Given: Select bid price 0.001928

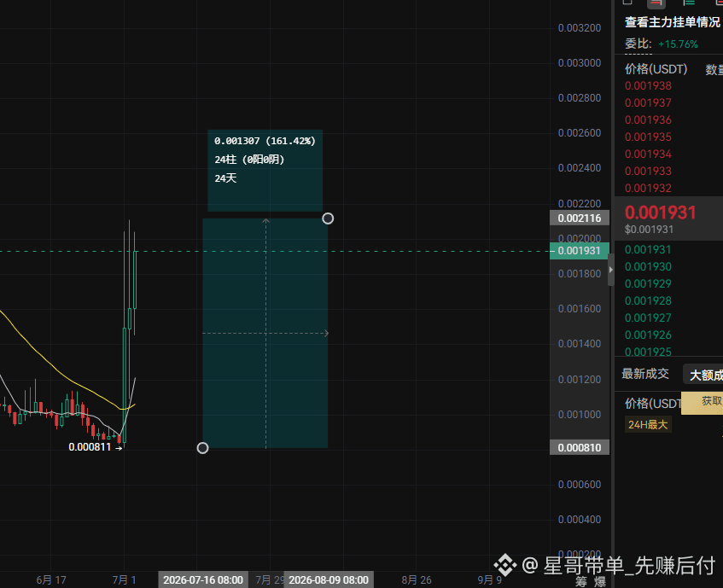Looking at the screenshot, I should click(x=648, y=301).
